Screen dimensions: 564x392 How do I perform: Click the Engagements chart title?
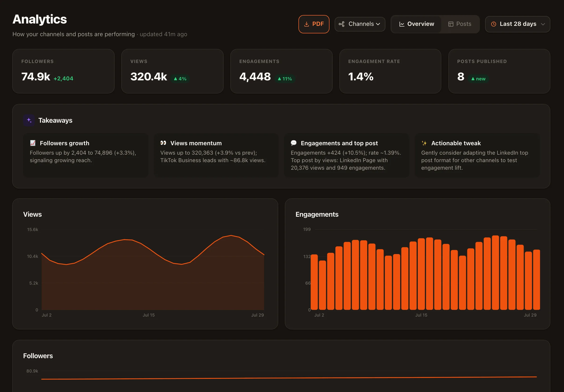[317, 214]
